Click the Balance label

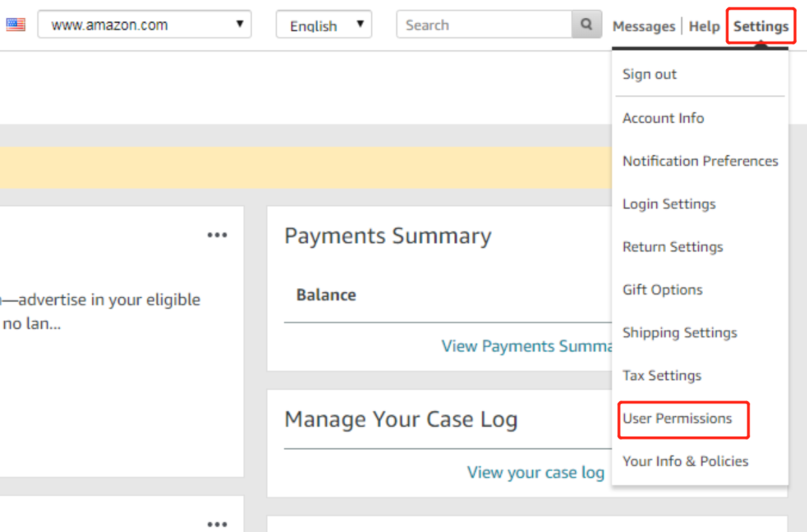[326, 295]
